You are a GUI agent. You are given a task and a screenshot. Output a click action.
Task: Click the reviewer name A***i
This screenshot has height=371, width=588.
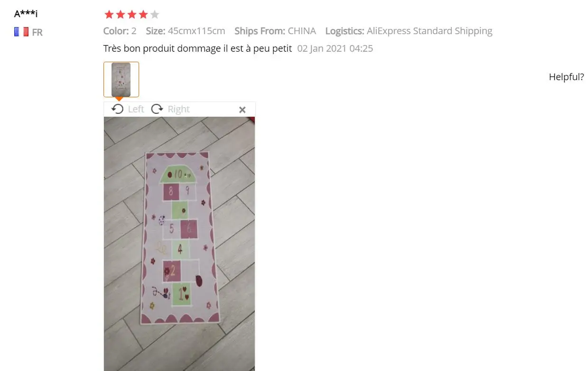coord(26,14)
